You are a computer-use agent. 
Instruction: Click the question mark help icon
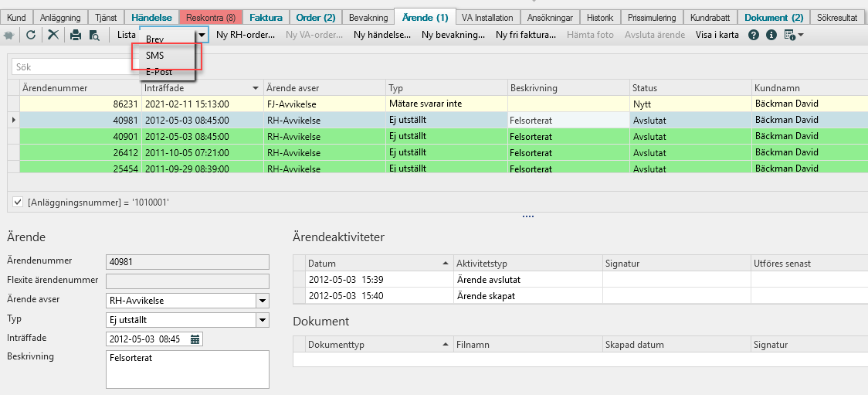click(x=754, y=35)
